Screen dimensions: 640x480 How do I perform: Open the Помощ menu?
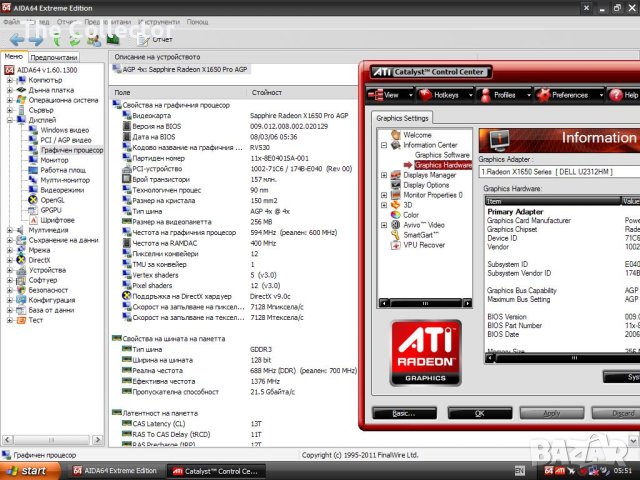(x=198, y=22)
